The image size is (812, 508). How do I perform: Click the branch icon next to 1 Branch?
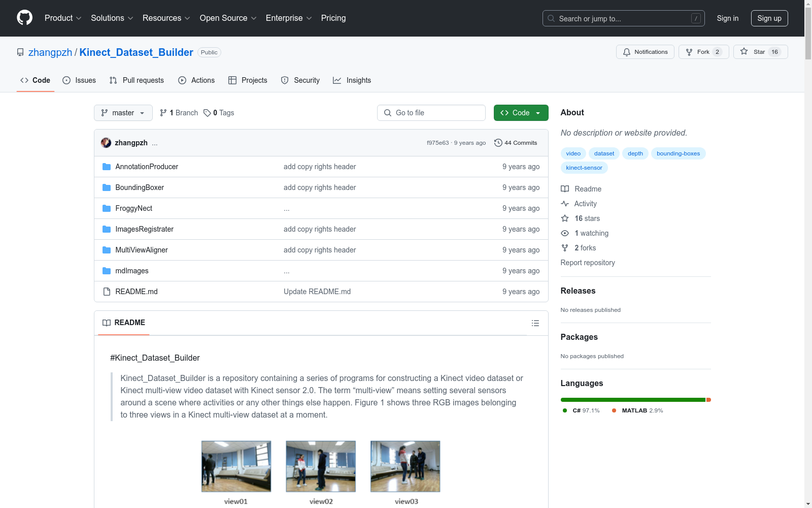(163, 113)
